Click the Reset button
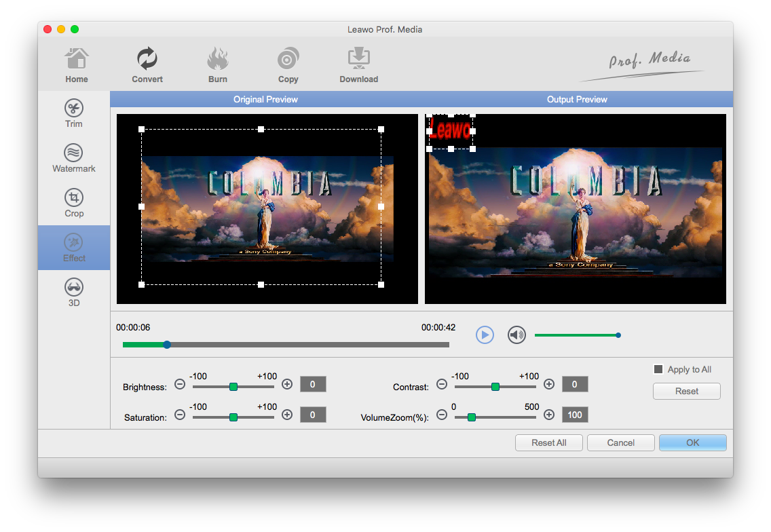This screenshot has width=771, height=532. pyautogui.click(x=686, y=391)
